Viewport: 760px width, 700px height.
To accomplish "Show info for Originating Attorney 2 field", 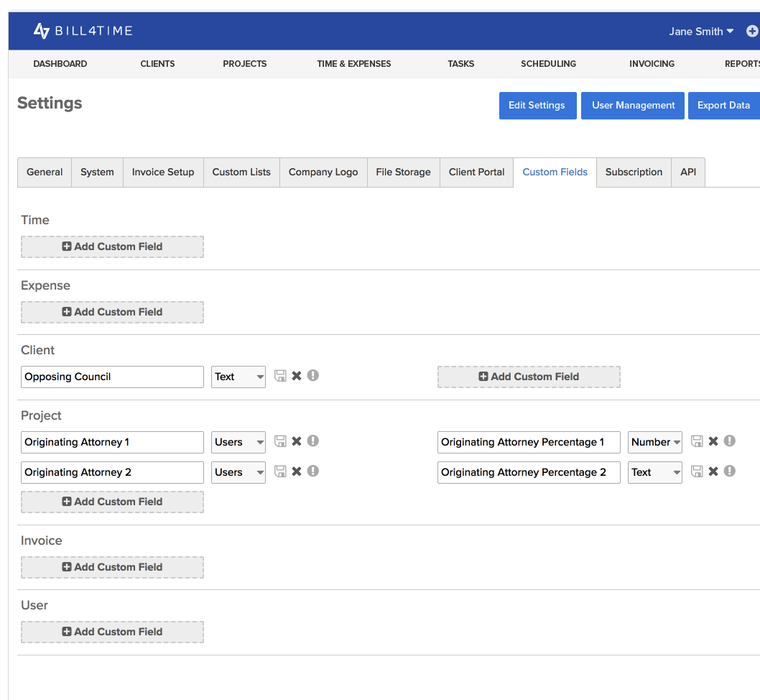I will click(x=313, y=471).
